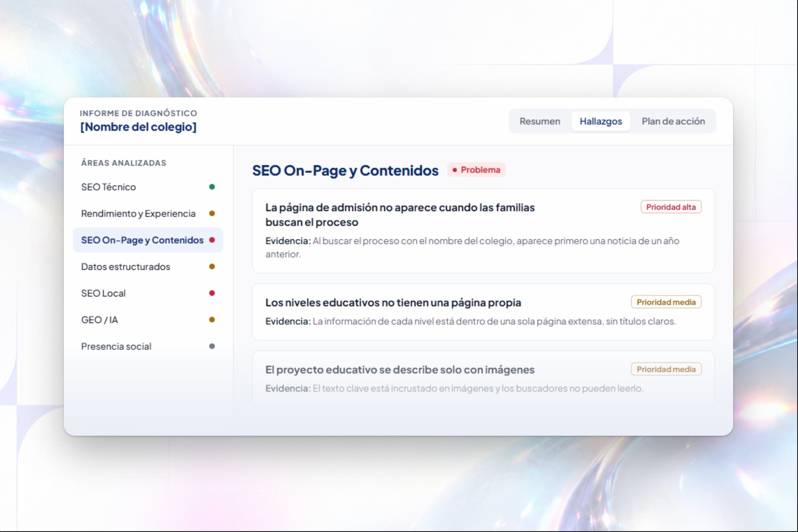Click gray dot next to Presencia social
Viewport: 798px width, 532px height.
212,347
